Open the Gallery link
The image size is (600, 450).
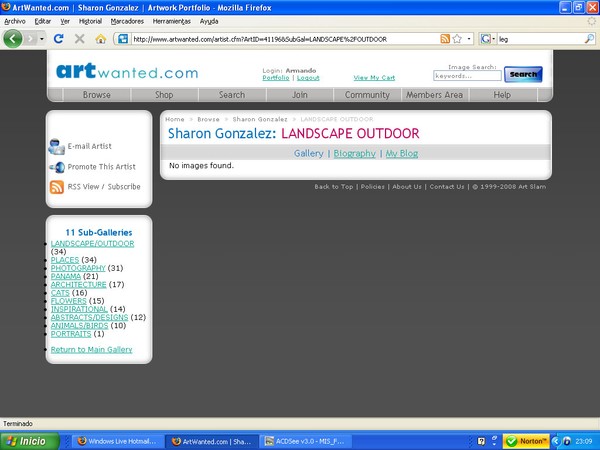[309, 153]
